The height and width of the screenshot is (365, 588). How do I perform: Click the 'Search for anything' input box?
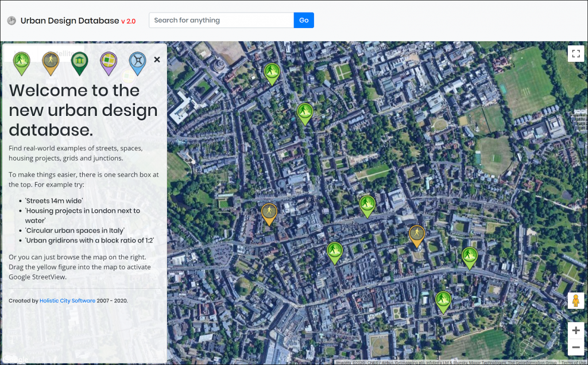point(221,20)
